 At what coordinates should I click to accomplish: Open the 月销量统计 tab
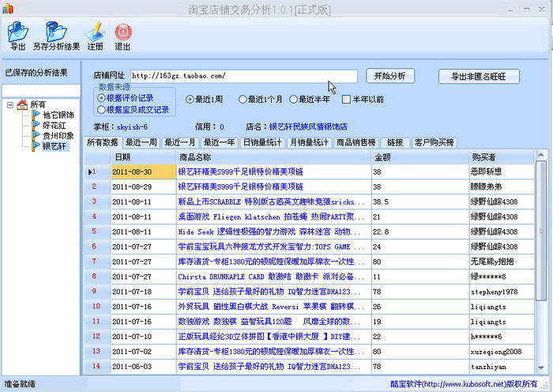click(309, 142)
